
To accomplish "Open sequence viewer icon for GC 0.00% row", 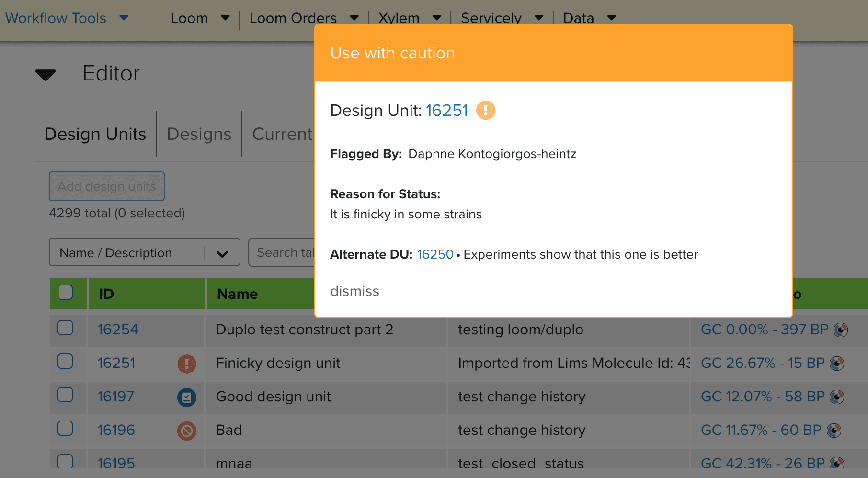I will point(840,330).
